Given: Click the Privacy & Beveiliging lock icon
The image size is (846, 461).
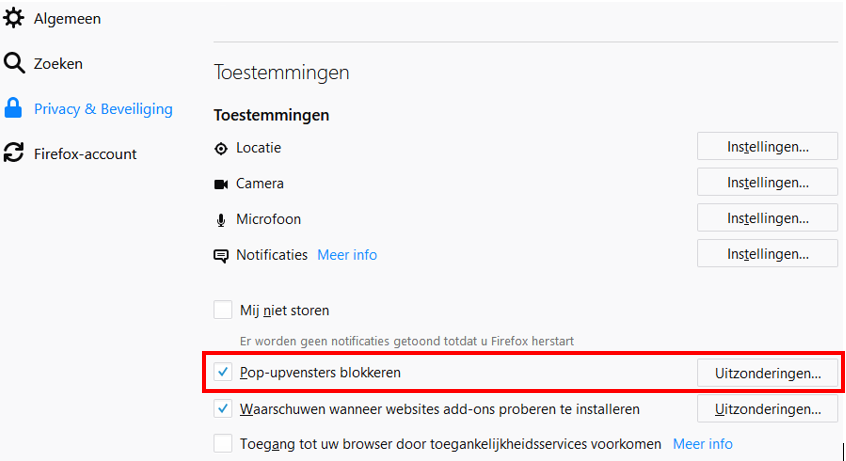Looking at the screenshot, I should pos(14,108).
